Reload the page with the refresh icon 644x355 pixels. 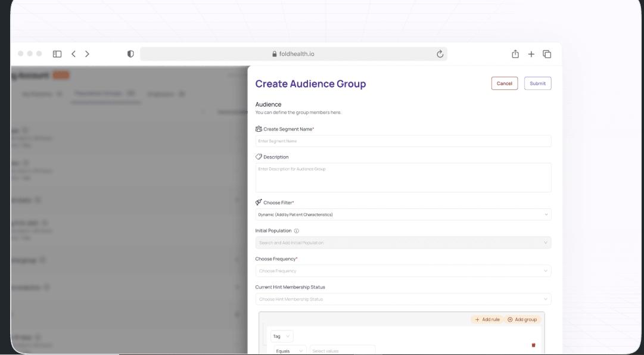440,54
